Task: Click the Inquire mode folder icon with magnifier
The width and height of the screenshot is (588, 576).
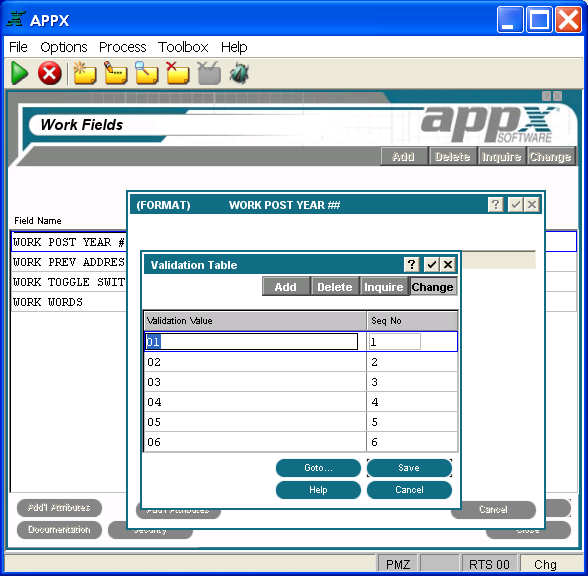Action: (x=147, y=73)
